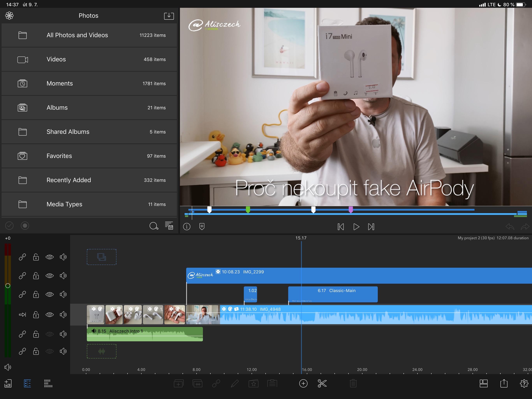
Task: Toggle main track arrow mode icon
Action: click(x=22, y=314)
